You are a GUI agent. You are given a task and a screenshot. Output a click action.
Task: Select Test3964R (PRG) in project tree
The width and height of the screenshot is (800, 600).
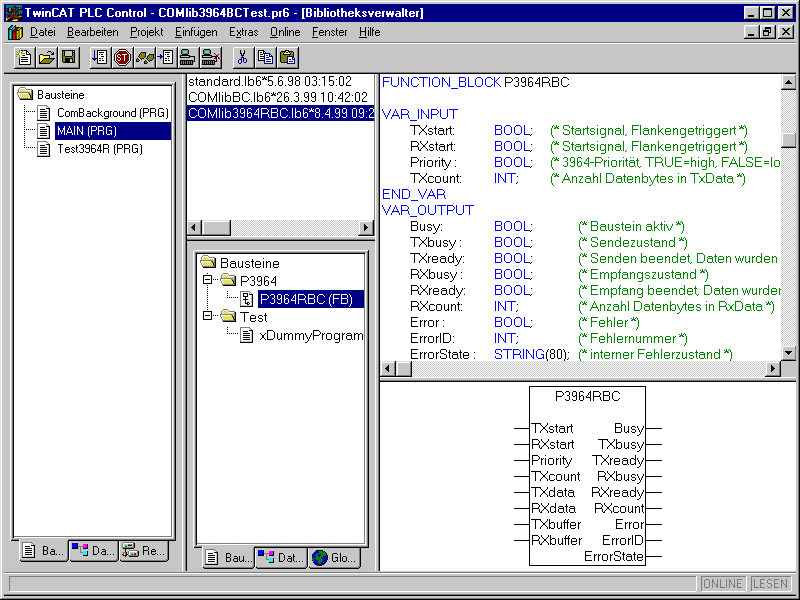pyautogui.click(x=99, y=149)
